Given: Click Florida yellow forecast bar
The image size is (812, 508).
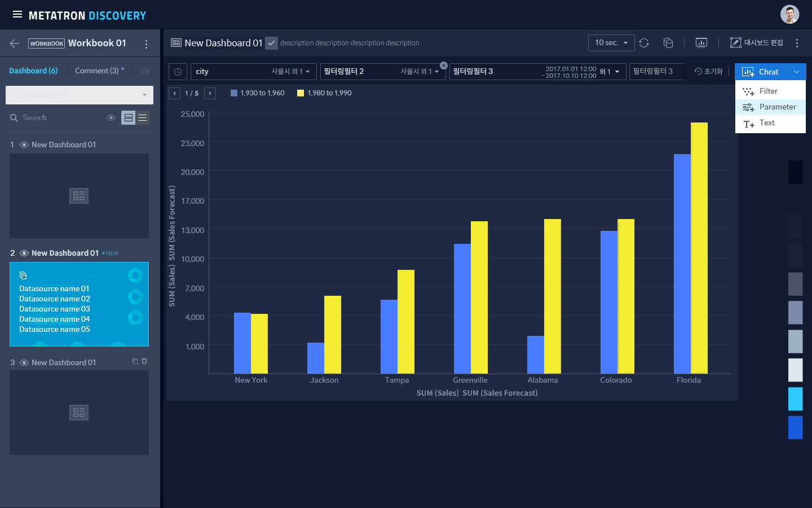Looking at the screenshot, I should tap(699, 248).
